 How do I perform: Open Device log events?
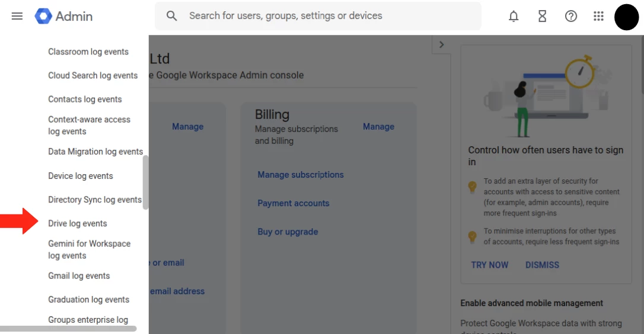tap(81, 176)
